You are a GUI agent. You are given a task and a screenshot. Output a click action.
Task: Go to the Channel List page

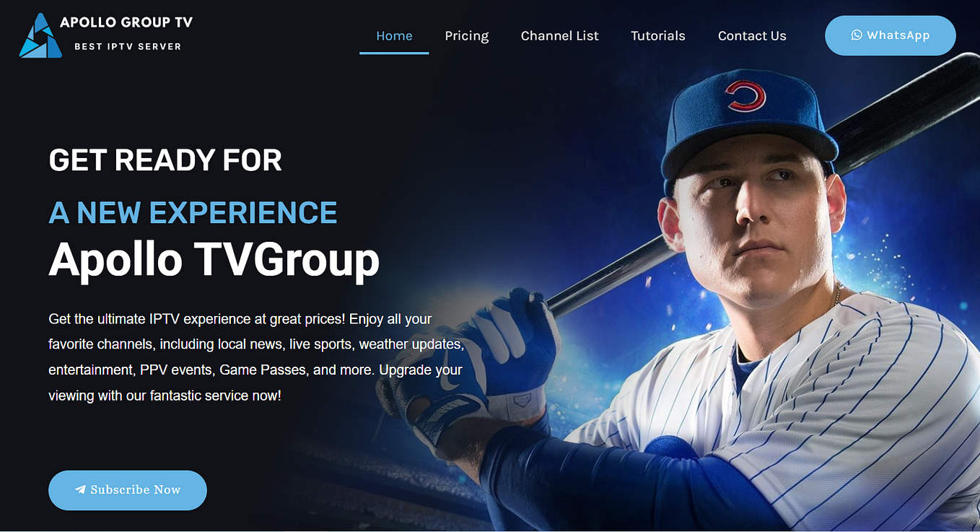click(560, 35)
